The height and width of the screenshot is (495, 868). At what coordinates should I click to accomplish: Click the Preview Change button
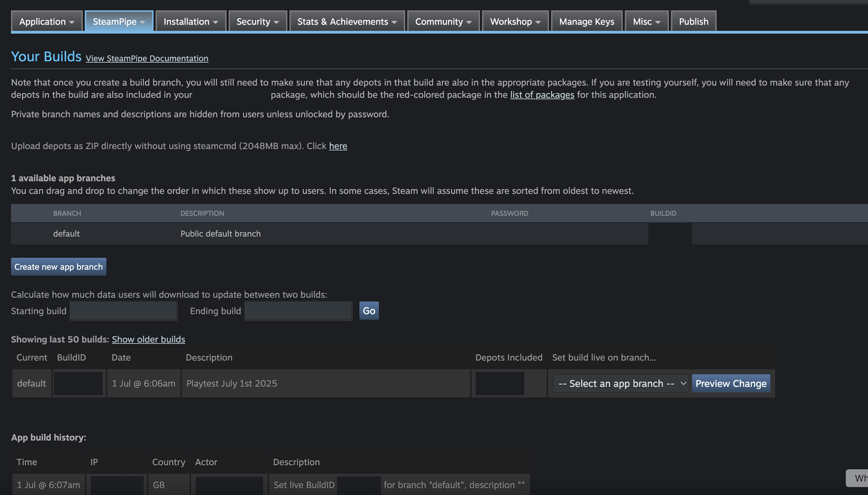(731, 383)
